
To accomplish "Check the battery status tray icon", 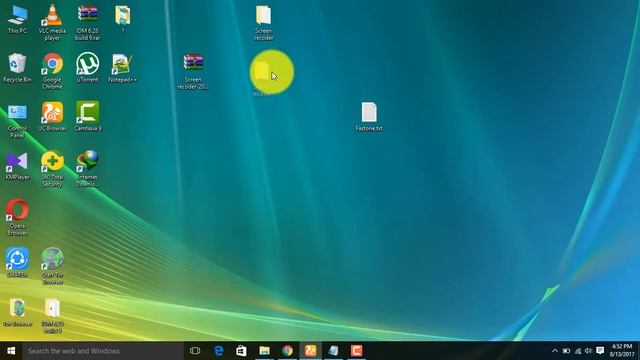I will (567, 351).
